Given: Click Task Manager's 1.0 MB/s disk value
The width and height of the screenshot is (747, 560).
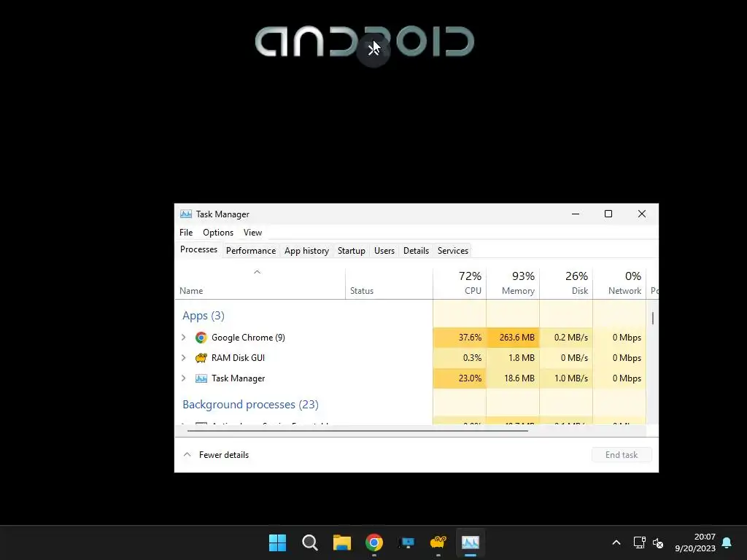Looking at the screenshot, I should coord(570,378).
